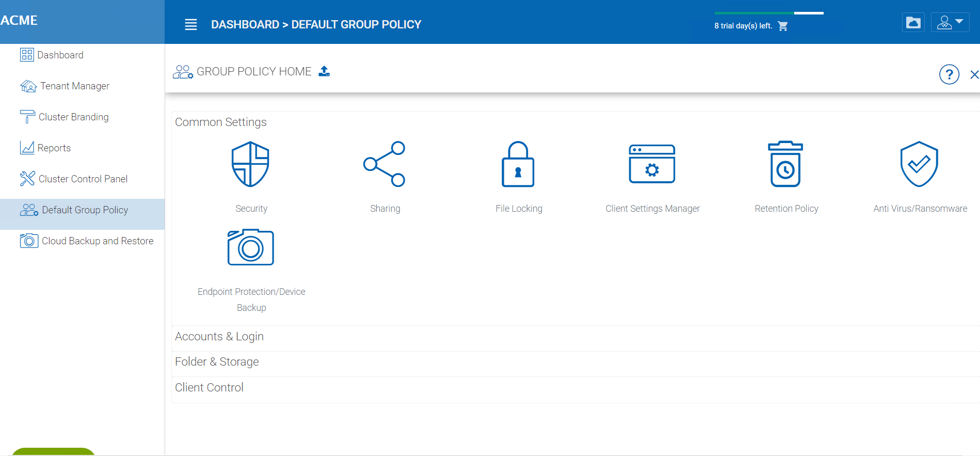The width and height of the screenshot is (980, 456).
Task: Open Cloud Backup and Restore menu item
Action: point(82,241)
